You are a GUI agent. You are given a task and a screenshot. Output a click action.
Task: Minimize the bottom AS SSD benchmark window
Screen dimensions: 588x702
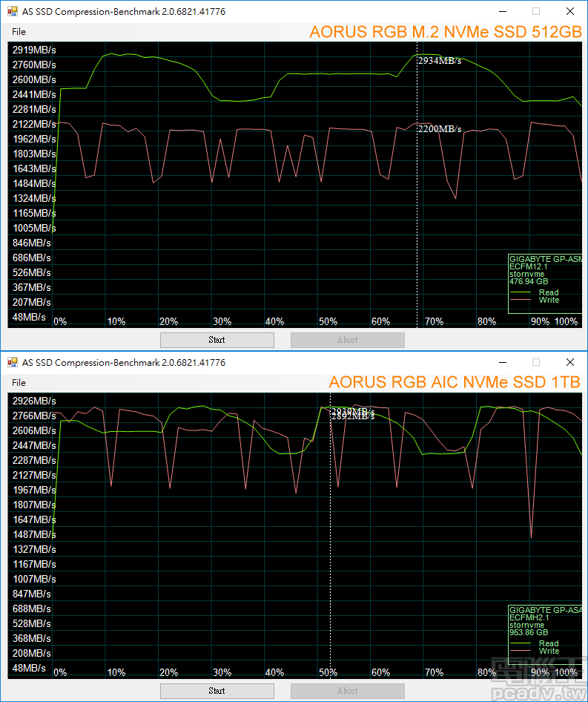point(503,362)
